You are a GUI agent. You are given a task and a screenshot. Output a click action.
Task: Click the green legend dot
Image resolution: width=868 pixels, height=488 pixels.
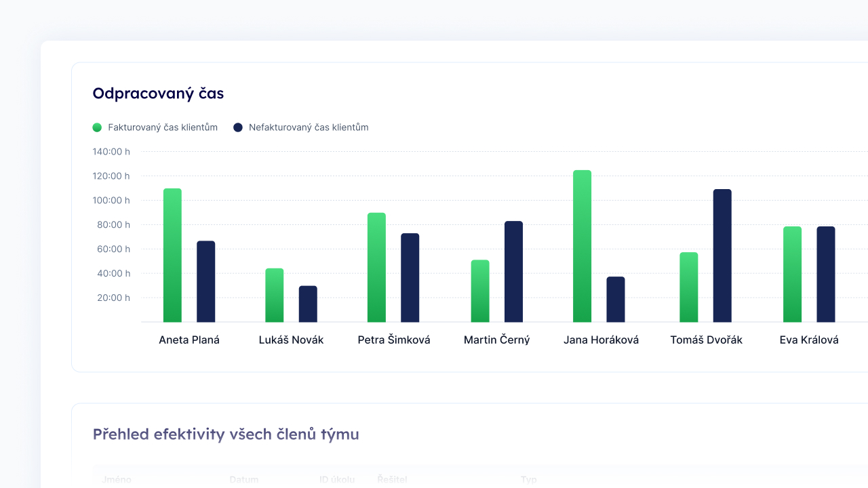(96, 127)
